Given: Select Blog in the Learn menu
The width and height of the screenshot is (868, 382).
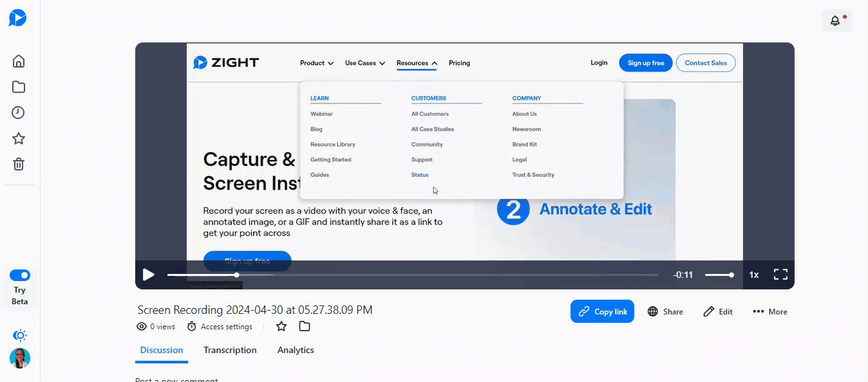Looking at the screenshot, I should pyautogui.click(x=316, y=129).
